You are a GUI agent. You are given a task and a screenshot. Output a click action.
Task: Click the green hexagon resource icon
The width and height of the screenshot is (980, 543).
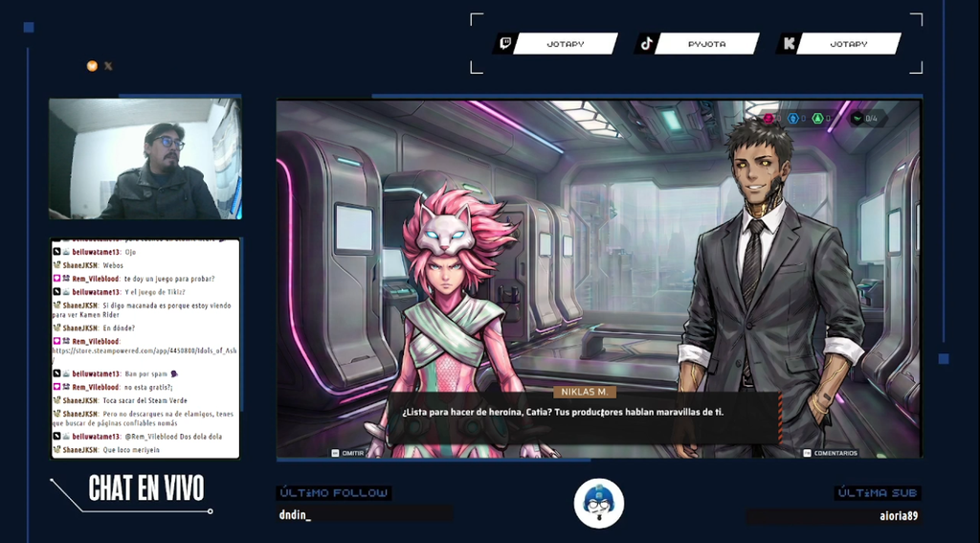click(x=817, y=118)
